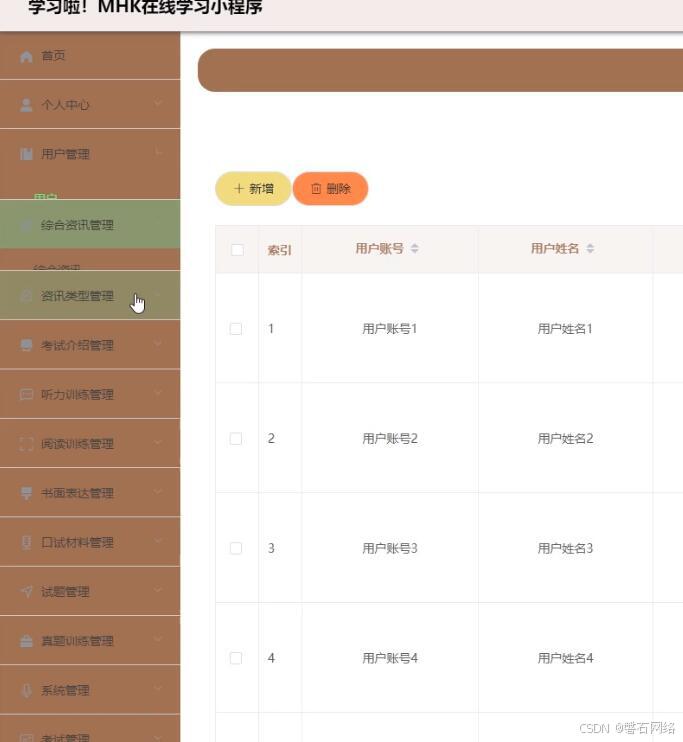Click the 用户账号 column header text
The image size is (683, 742).
pyautogui.click(x=380, y=248)
